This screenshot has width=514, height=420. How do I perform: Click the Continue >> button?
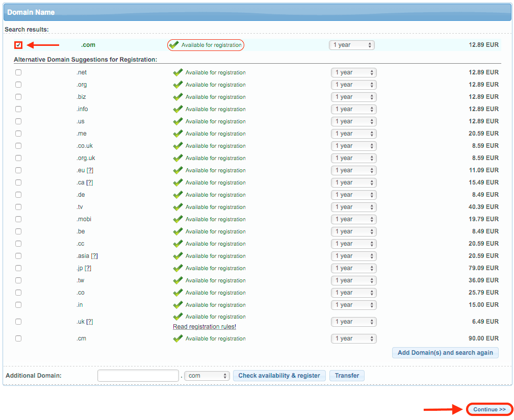click(x=489, y=409)
